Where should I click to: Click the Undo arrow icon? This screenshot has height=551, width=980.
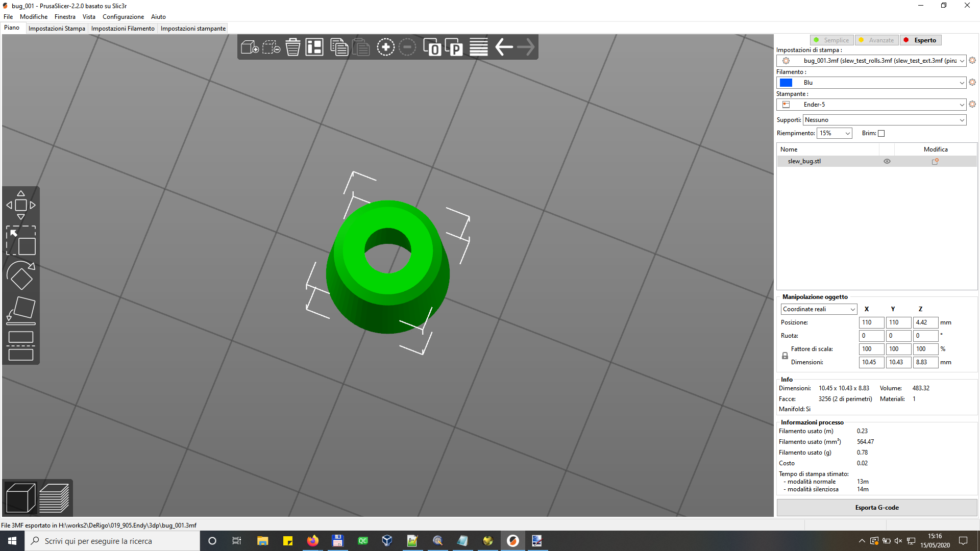pyautogui.click(x=504, y=47)
